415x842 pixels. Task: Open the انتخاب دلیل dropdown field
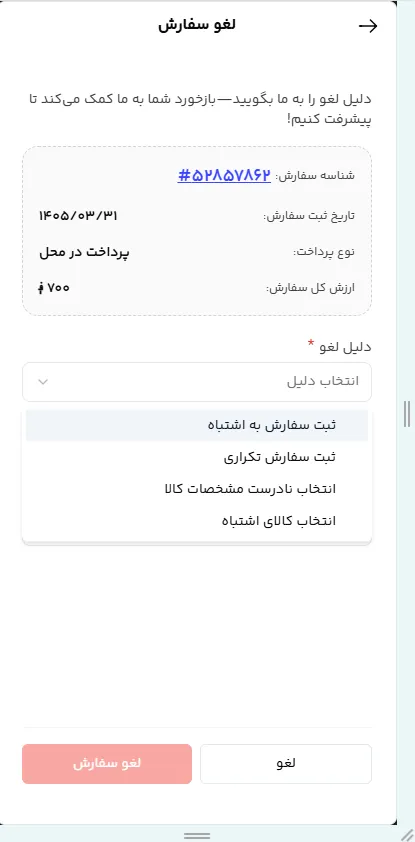[197, 382]
